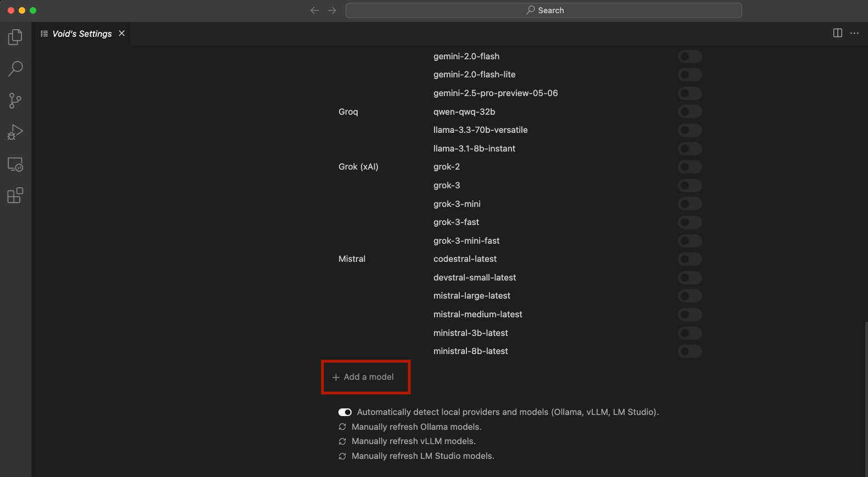868x477 pixels.
Task: Enable devstral-small-latest model
Action: coord(690,278)
